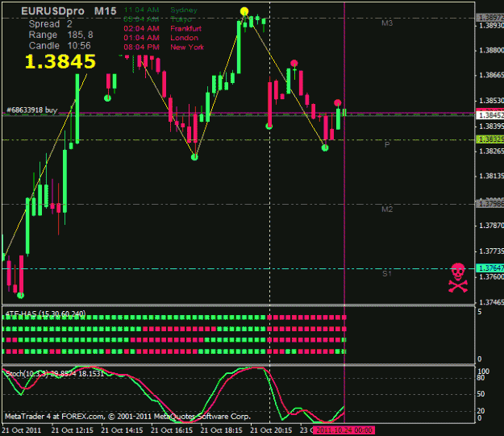Click the green dot on the dotted vertical line
Viewport: 504px width, 436px height.
(x=269, y=127)
